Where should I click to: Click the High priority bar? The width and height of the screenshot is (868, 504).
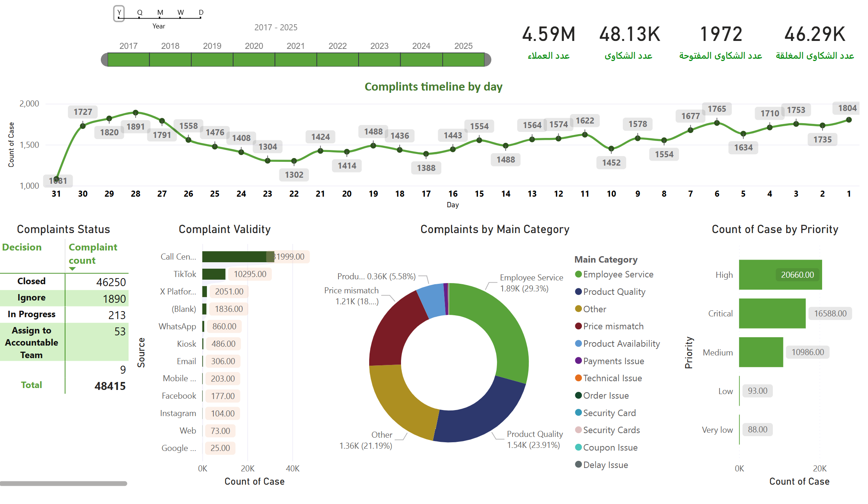(780, 275)
